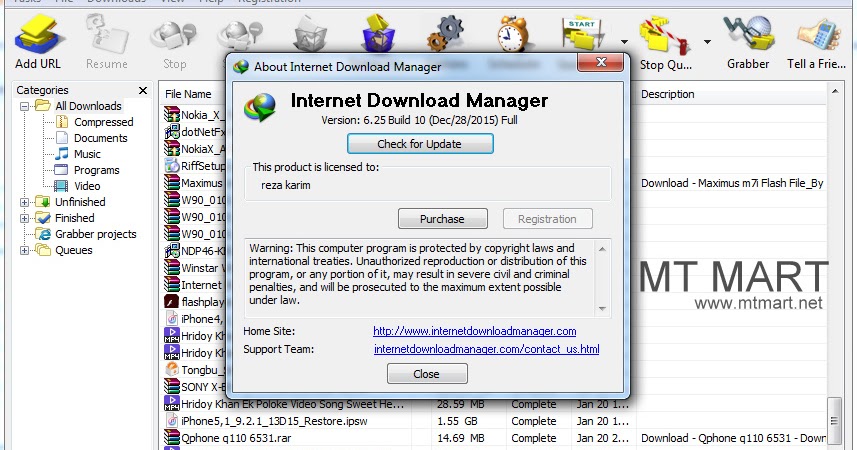Click the Check for Update button
857x450 pixels.
[420, 144]
